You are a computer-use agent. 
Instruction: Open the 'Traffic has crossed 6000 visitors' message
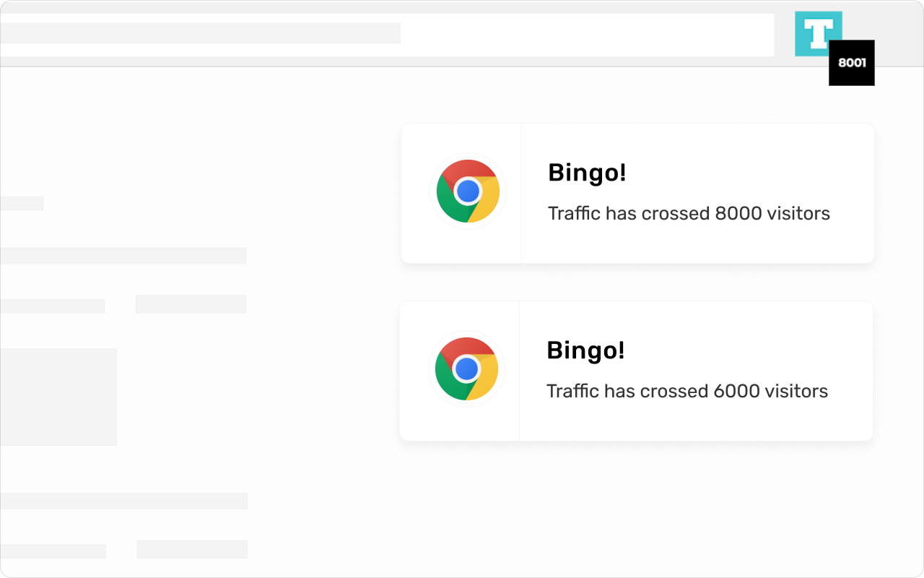[x=687, y=392]
